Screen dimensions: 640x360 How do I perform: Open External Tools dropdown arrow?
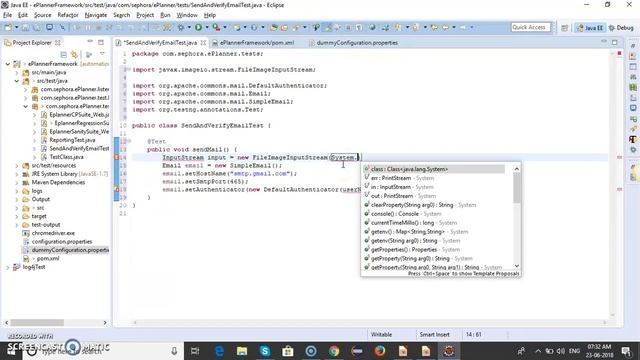(x=224, y=27)
